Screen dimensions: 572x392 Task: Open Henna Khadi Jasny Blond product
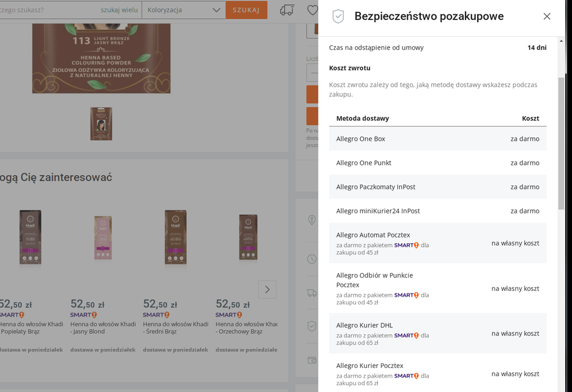103,327
